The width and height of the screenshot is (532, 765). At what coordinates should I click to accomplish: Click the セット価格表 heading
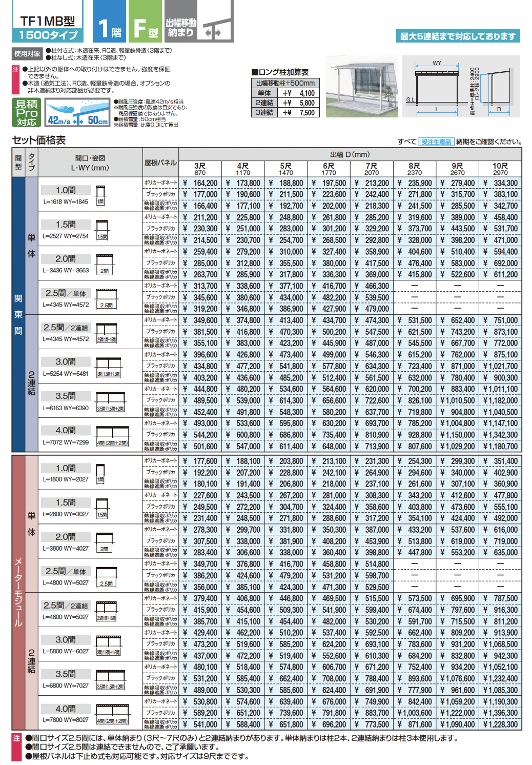tap(39, 140)
